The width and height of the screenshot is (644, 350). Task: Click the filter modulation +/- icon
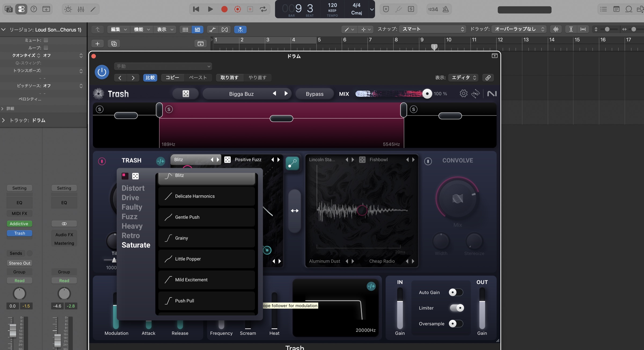pos(371,286)
